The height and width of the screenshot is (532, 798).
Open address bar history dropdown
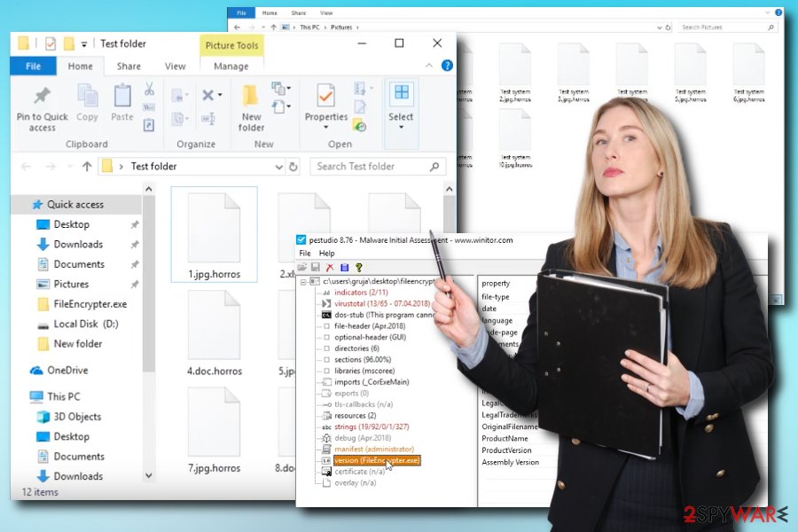[279, 167]
